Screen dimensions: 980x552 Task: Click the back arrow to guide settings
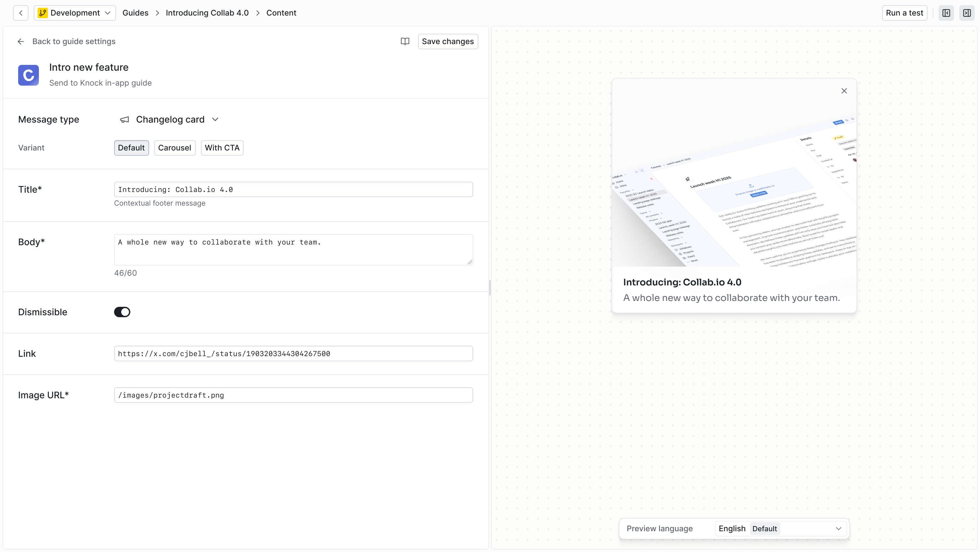click(21, 42)
